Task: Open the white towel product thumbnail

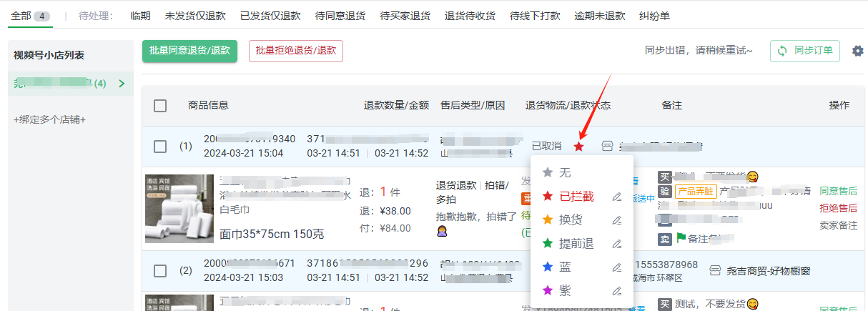Action: (x=178, y=209)
